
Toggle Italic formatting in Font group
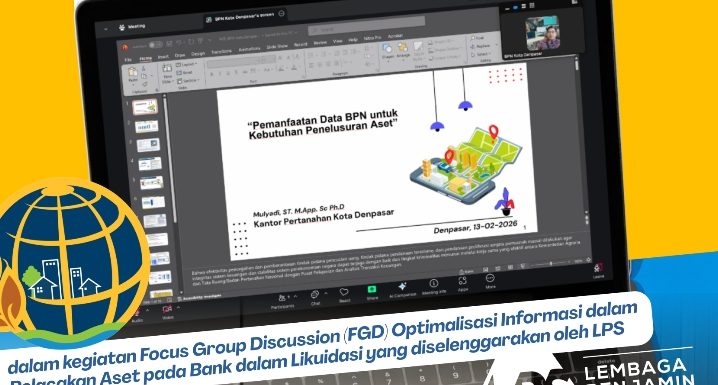pos(219,73)
